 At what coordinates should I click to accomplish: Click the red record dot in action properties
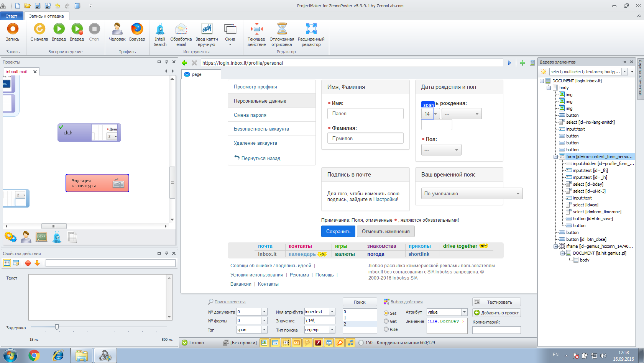(x=28, y=263)
